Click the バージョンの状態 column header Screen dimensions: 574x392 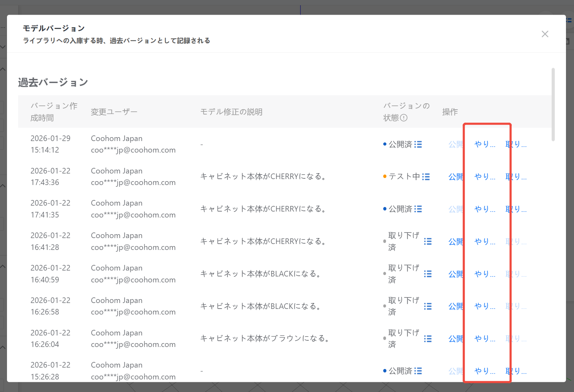pos(406,112)
